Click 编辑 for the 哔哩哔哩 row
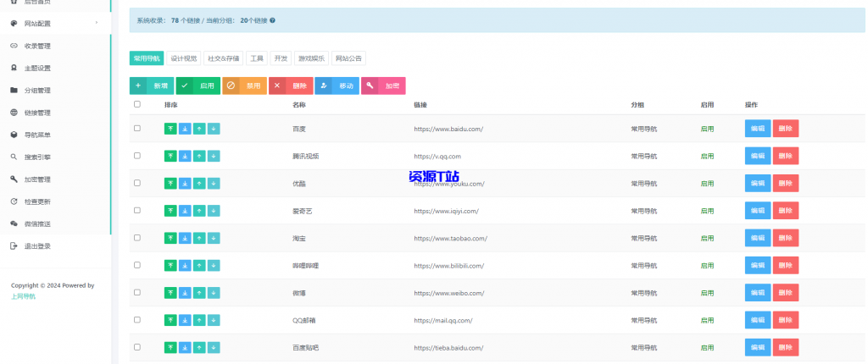This screenshot has width=868, height=364. pos(757,265)
